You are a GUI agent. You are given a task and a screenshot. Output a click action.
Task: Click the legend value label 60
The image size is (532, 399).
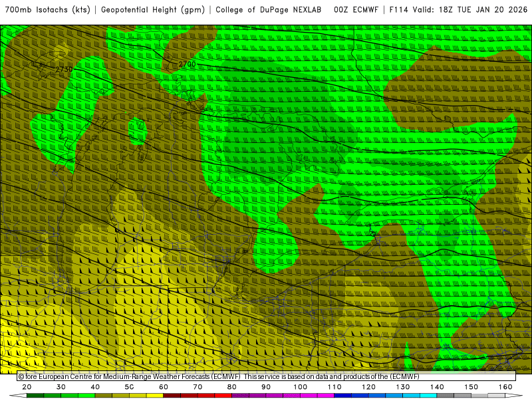pos(164,387)
